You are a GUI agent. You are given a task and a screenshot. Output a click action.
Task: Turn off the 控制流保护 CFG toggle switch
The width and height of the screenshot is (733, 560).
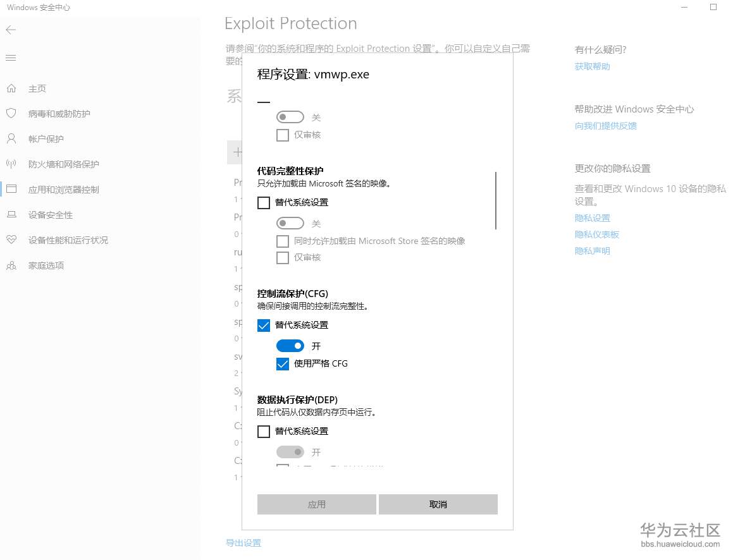290,346
